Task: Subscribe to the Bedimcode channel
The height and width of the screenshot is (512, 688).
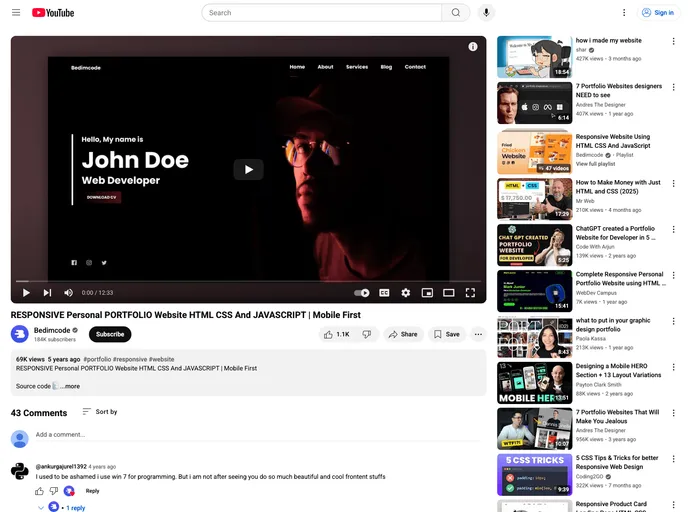Action: point(110,334)
